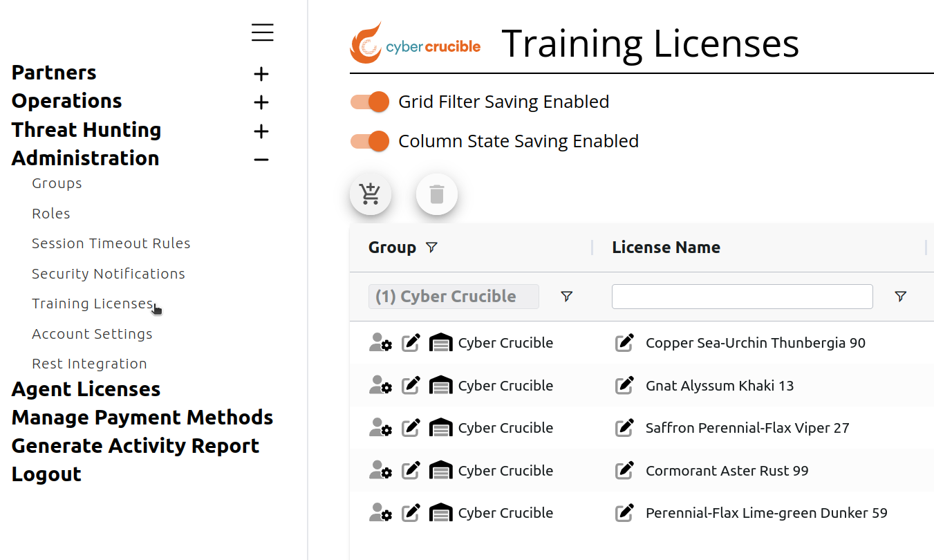The image size is (934, 560).
Task: Edit group for Cormorant Aster Rust 99 row
Action: (x=411, y=471)
